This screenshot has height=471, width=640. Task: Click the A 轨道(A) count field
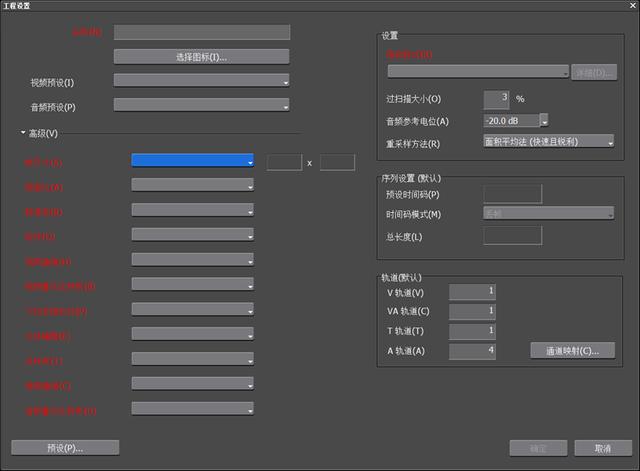click(472, 351)
